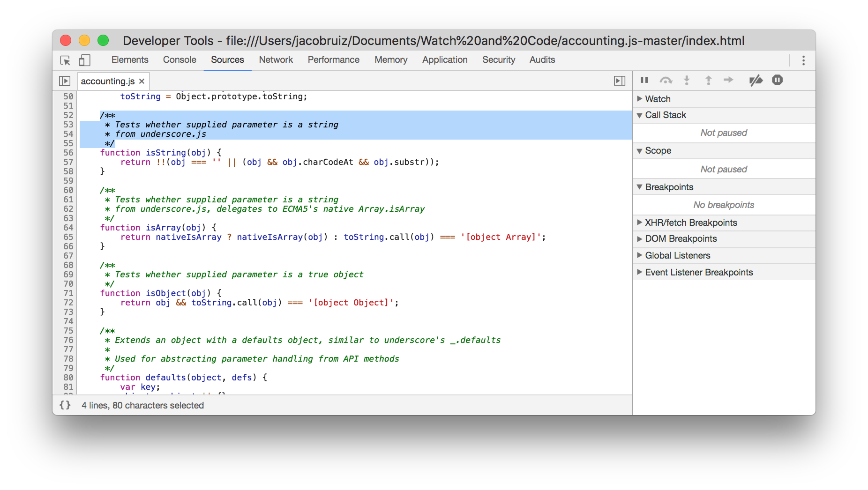Go to the Application tab
This screenshot has height=490, width=868.
pos(445,60)
